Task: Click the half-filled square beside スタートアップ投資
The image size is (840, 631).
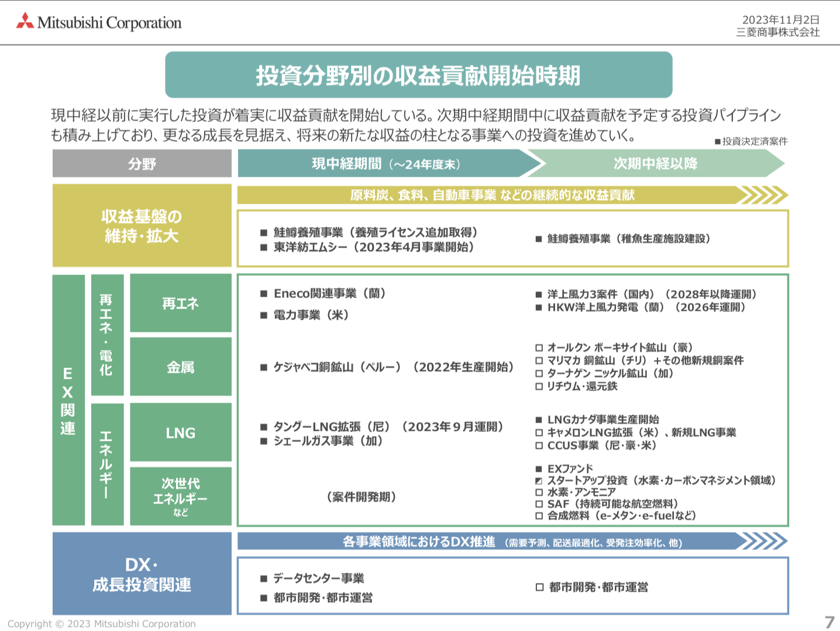Action: tap(539, 481)
